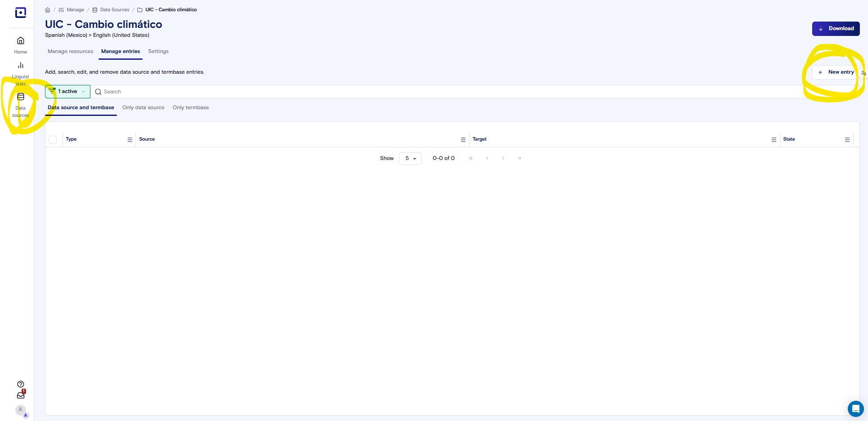
Task: Click the app logo at the top left
Action: coord(21,13)
